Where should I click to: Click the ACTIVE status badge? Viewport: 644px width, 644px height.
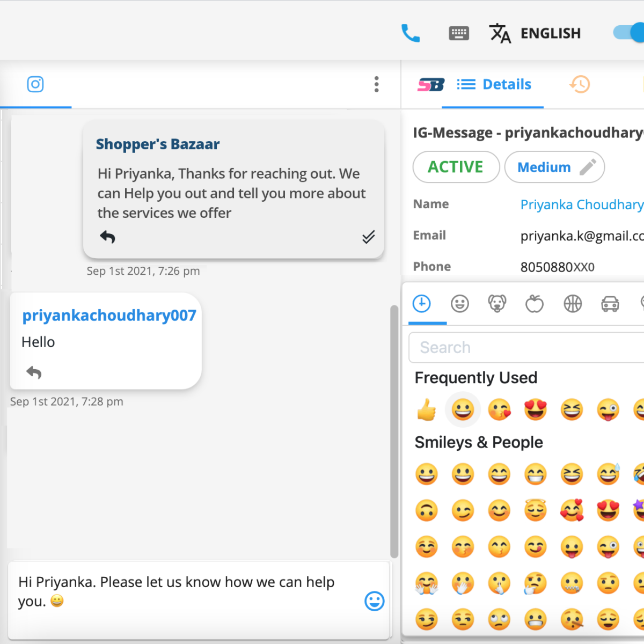[456, 167]
